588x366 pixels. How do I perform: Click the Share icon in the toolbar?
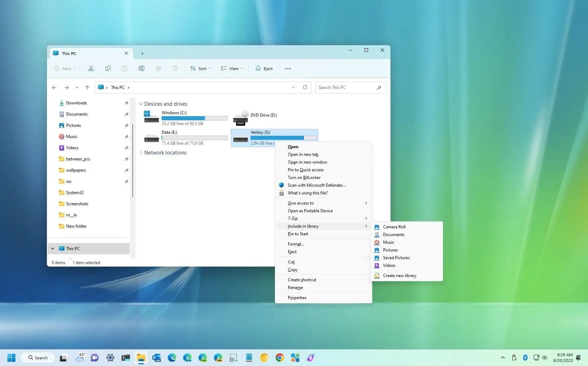click(x=158, y=68)
